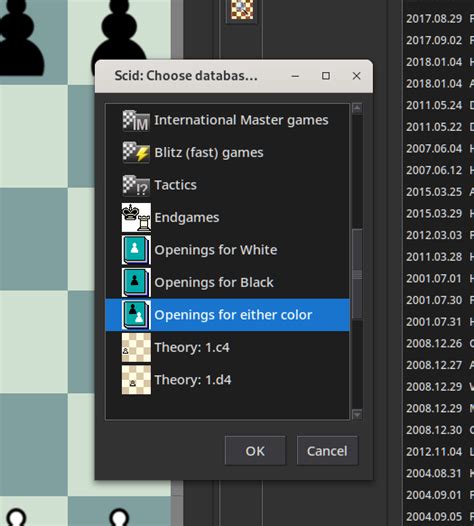Image resolution: width=474 pixels, height=526 pixels.
Task: Select the highlighted Openings for either color
Action: [227, 315]
